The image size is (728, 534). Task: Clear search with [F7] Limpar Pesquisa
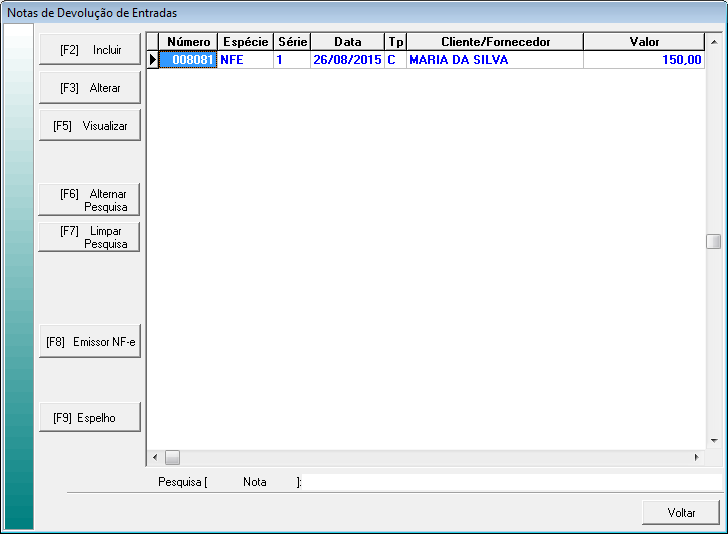tap(89, 237)
